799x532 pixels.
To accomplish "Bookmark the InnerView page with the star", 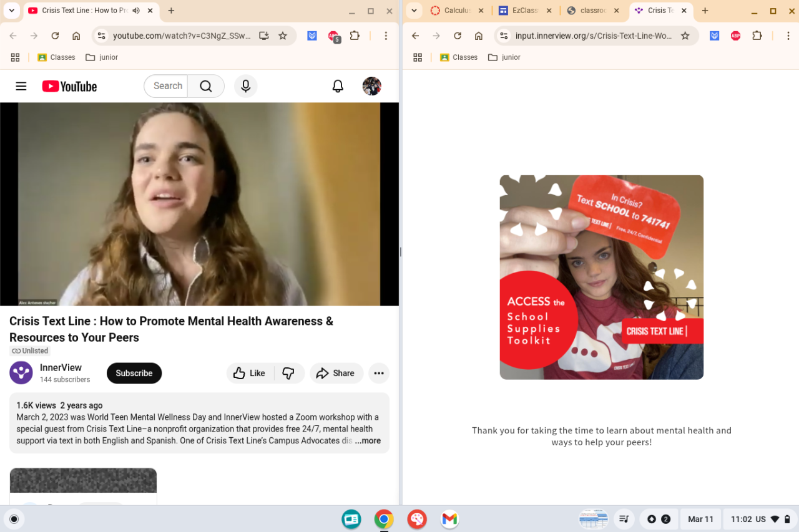I will (685, 36).
